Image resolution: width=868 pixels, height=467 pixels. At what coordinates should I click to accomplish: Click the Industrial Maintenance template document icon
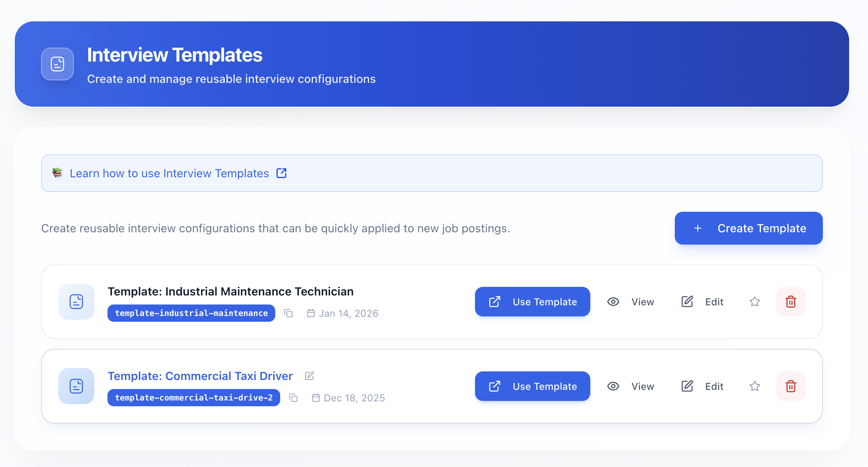tap(76, 302)
